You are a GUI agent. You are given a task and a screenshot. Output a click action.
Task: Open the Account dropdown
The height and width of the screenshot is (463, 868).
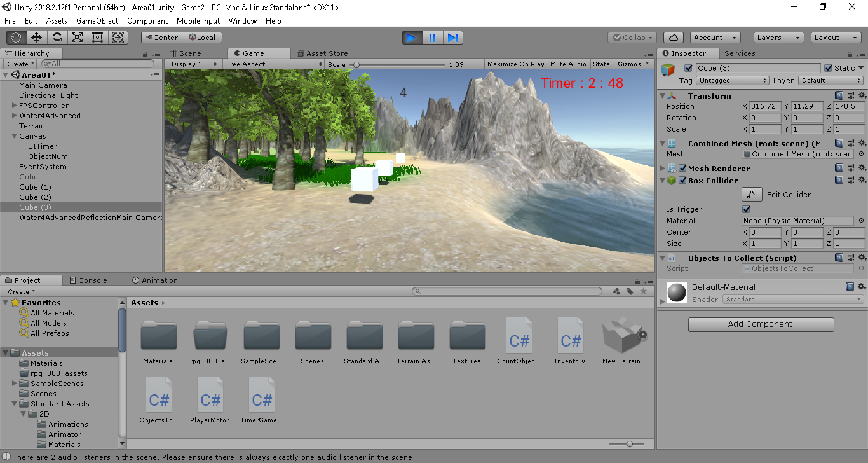(x=715, y=38)
